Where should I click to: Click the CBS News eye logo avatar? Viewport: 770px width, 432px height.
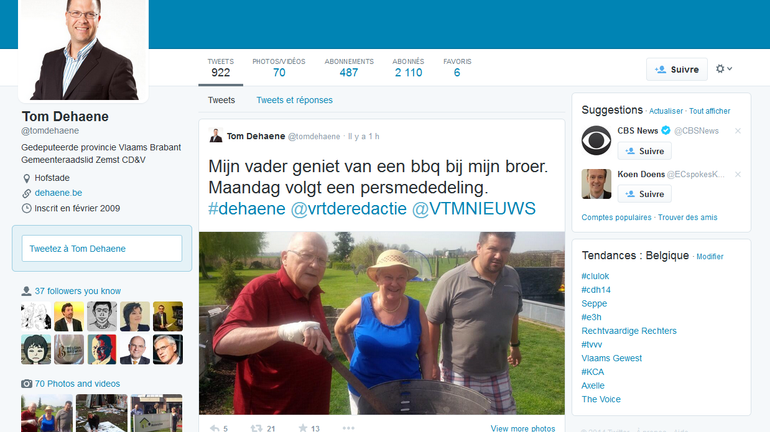[x=596, y=140]
